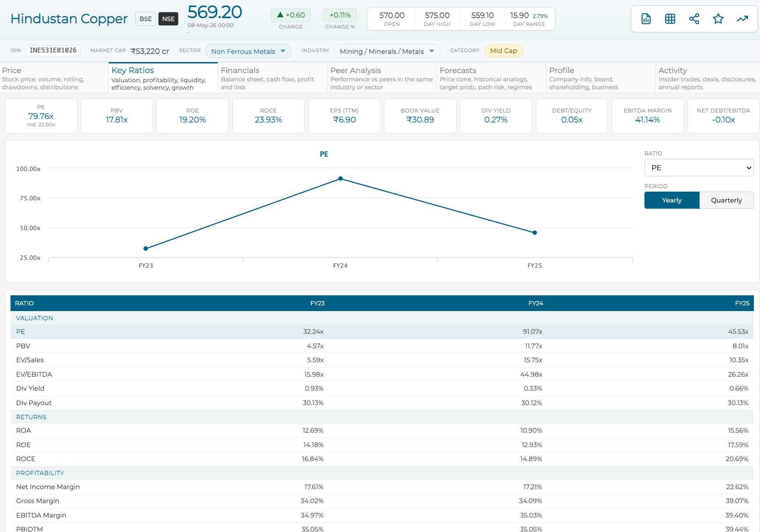Screen dimensions: 760x532
Task: Select the ROA ratio row
Action: coord(382,430)
